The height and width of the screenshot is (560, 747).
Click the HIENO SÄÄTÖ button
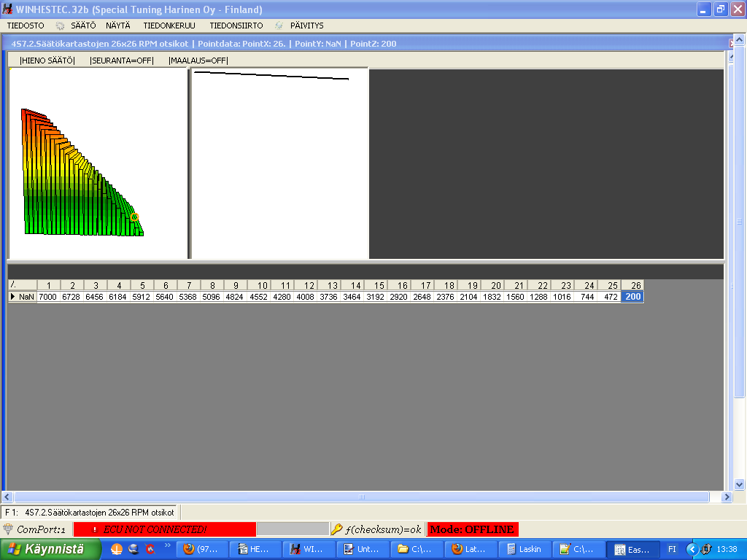(47, 61)
